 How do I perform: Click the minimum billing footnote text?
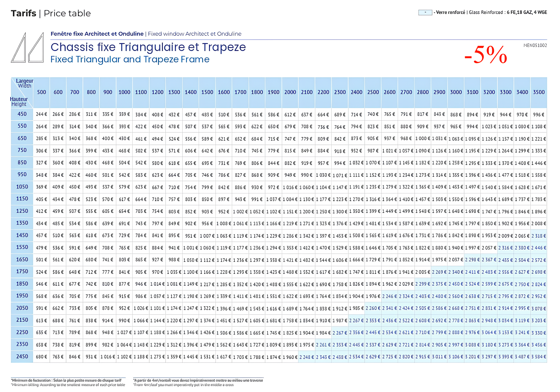(x=68, y=382)
